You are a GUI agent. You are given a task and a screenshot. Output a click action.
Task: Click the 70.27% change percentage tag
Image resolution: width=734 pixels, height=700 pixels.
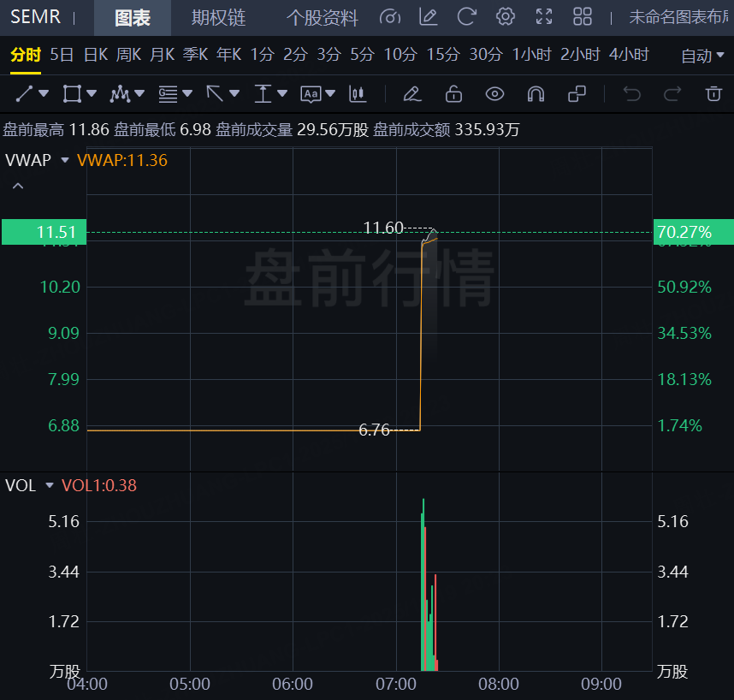[694, 232]
